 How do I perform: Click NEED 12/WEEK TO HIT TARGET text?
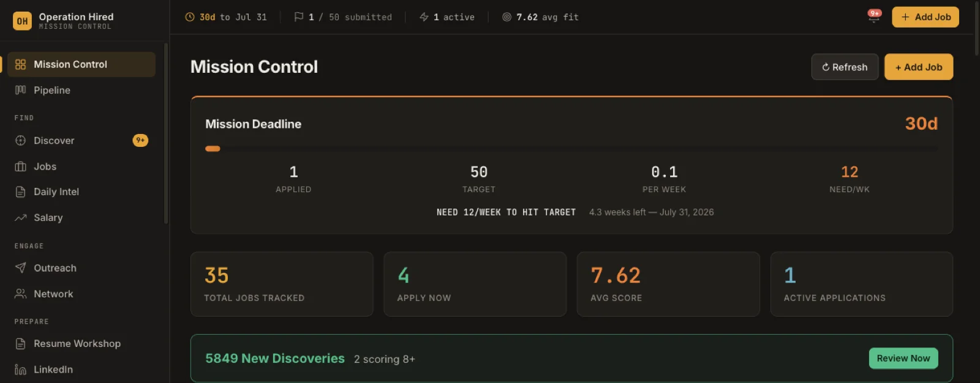506,212
